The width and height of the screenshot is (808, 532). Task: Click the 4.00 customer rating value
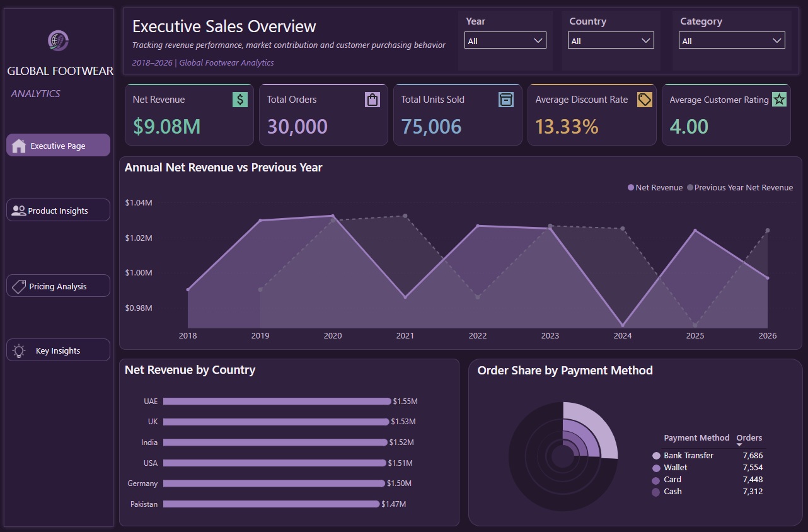[690, 126]
